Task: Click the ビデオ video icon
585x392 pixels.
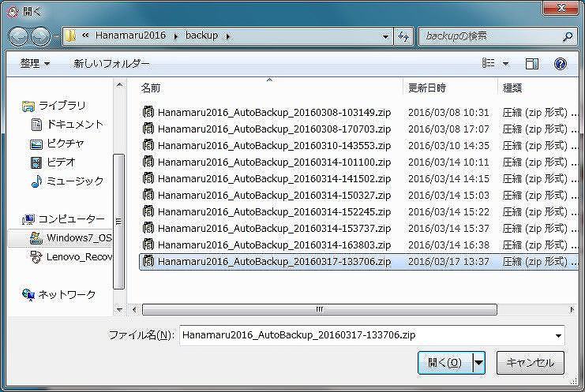Action: click(36, 162)
